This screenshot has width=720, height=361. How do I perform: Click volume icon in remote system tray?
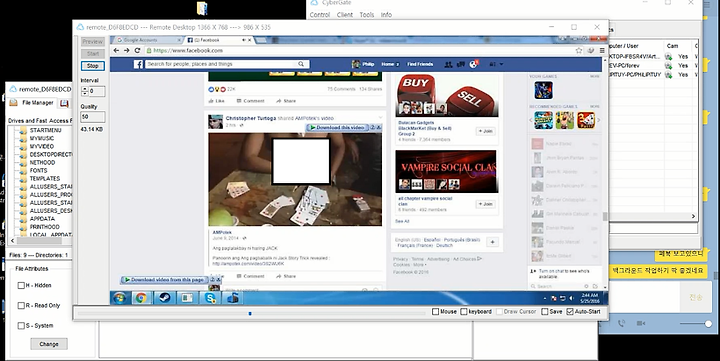[571, 299]
